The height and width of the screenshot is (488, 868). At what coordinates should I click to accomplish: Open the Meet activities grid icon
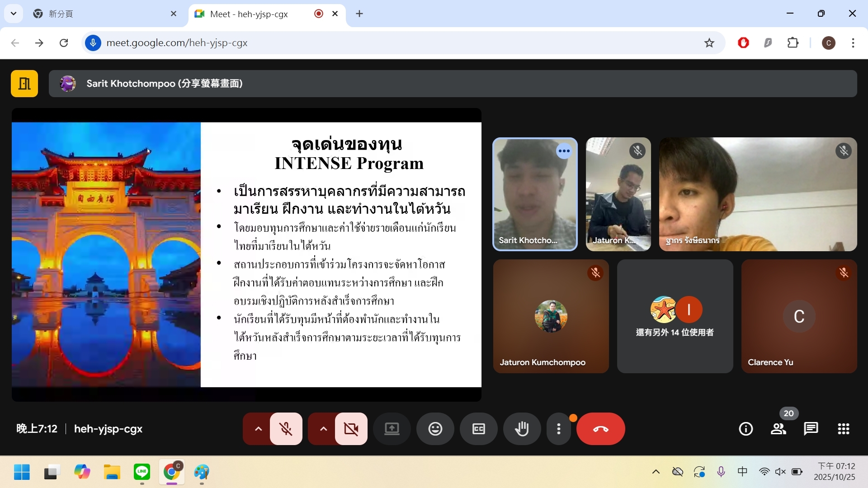pos(843,429)
